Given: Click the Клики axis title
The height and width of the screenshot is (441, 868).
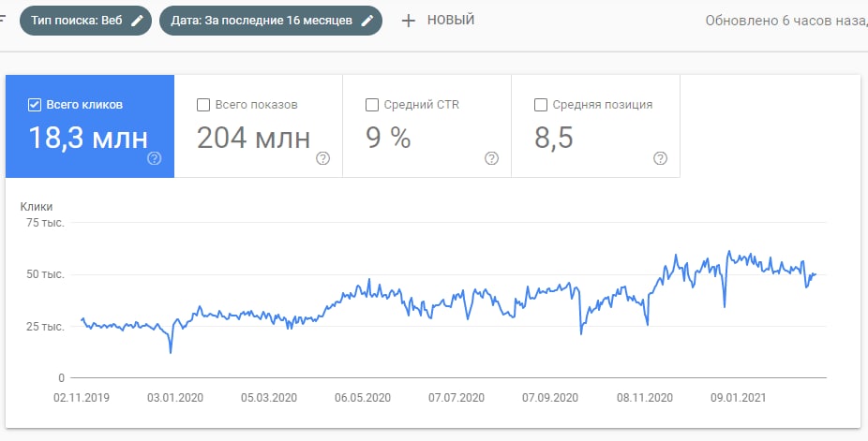Looking at the screenshot, I should coord(37,207).
